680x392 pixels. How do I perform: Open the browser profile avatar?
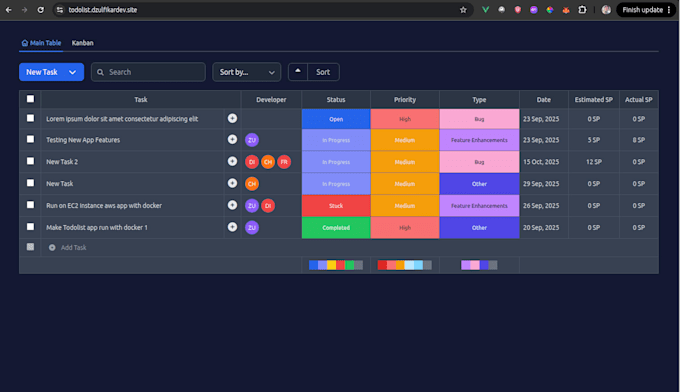click(x=606, y=10)
